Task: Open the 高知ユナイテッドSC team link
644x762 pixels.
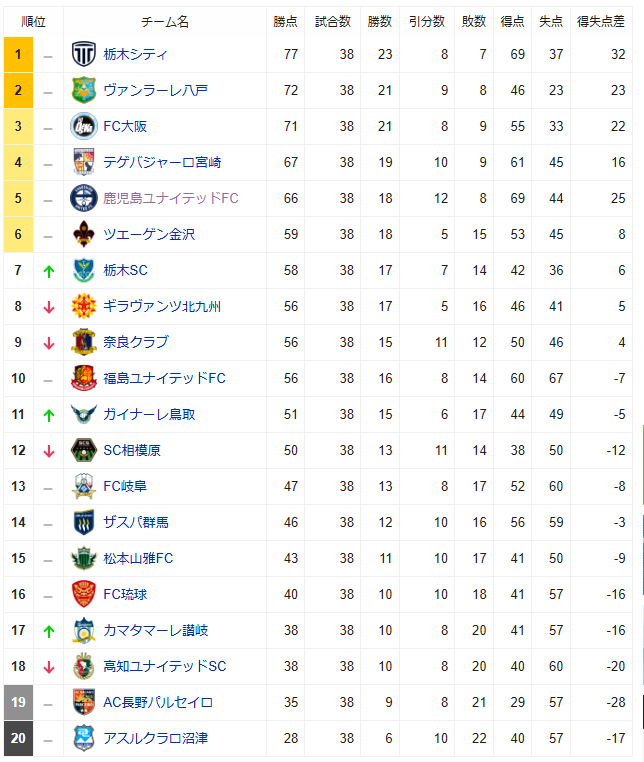Action: pos(165,666)
